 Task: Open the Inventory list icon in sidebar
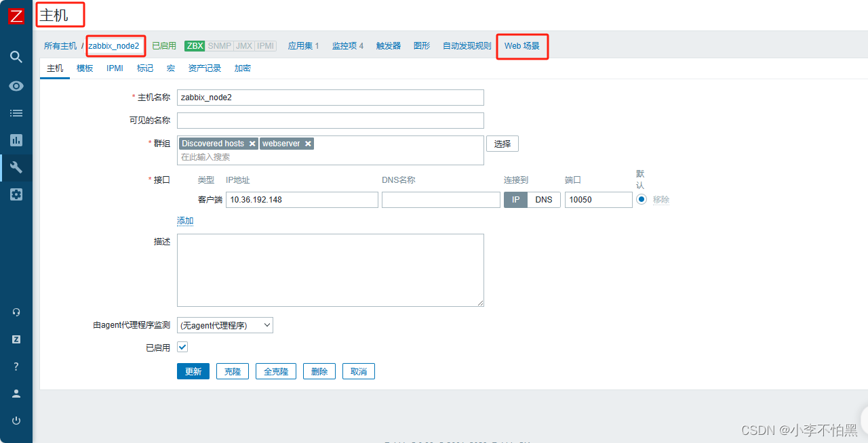[x=16, y=113]
